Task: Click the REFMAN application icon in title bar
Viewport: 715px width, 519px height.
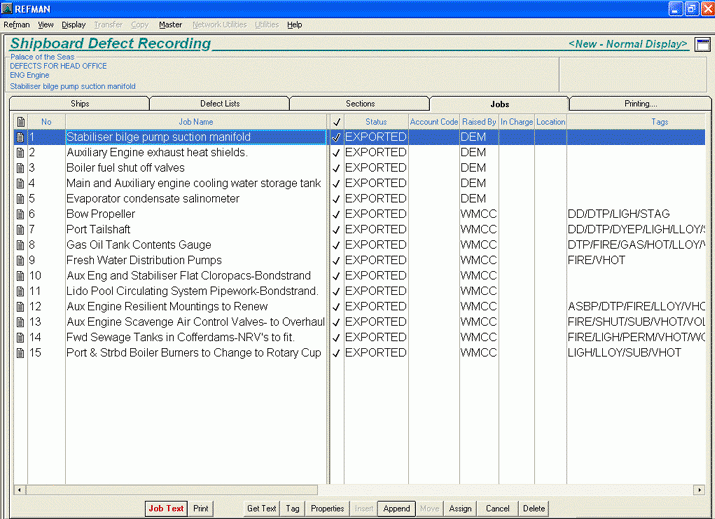Action: click(8, 8)
